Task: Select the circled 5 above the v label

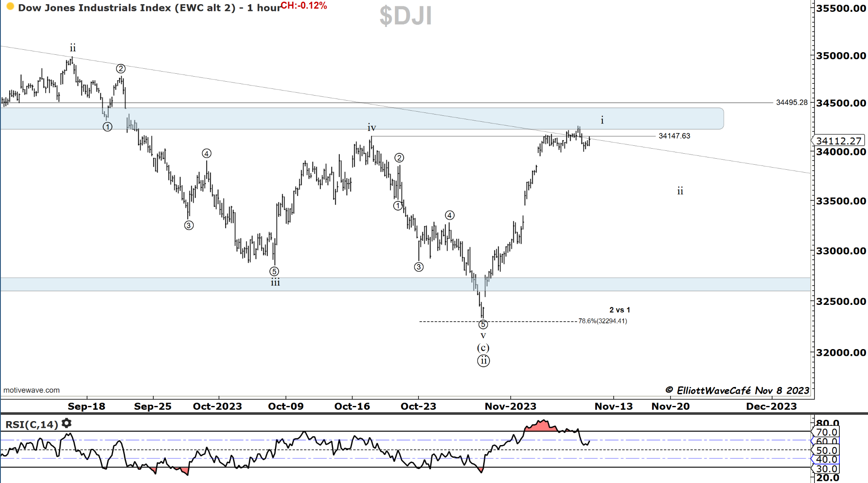Action: (x=483, y=324)
